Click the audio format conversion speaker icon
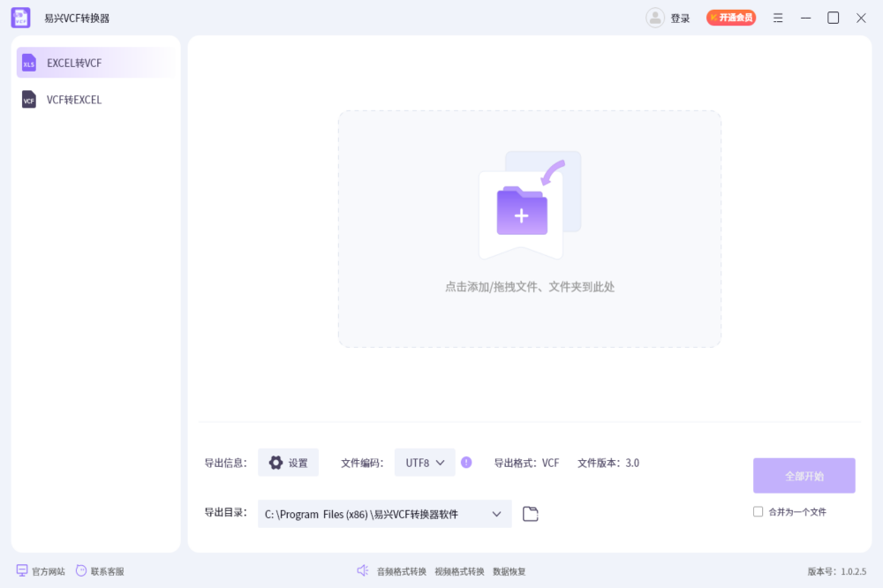The width and height of the screenshot is (883, 588). tap(362, 571)
